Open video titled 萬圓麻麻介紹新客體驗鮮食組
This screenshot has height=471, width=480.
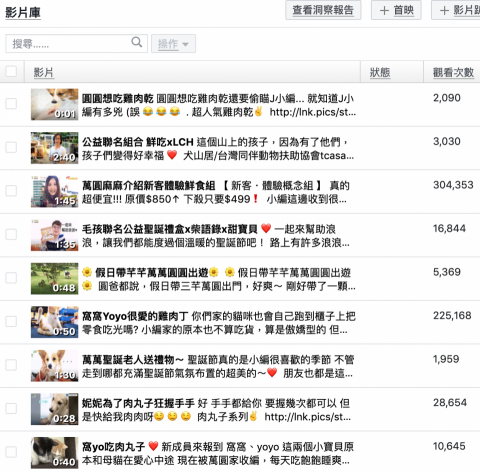[148, 185]
